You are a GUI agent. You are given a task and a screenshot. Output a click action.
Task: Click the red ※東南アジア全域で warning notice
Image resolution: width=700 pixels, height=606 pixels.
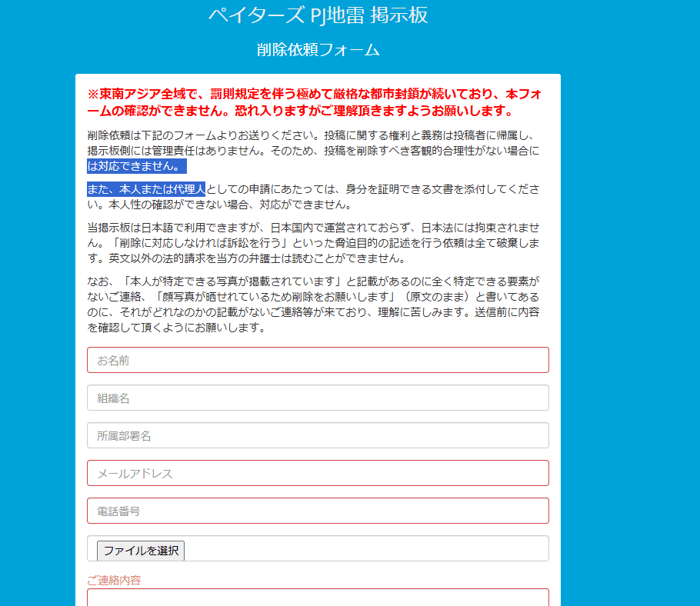point(315,102)
